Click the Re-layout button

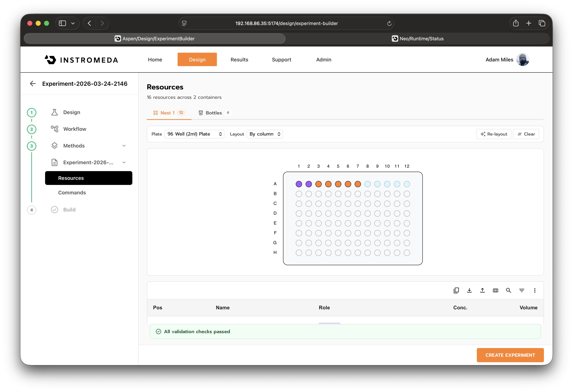494,134
